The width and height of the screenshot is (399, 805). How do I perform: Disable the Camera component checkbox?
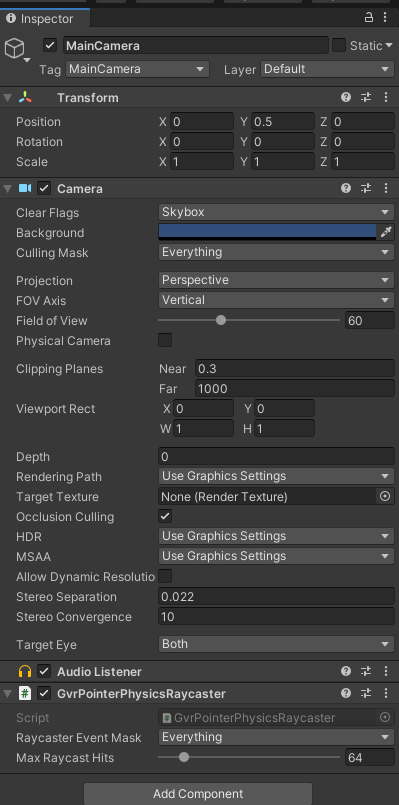[44, 188]
